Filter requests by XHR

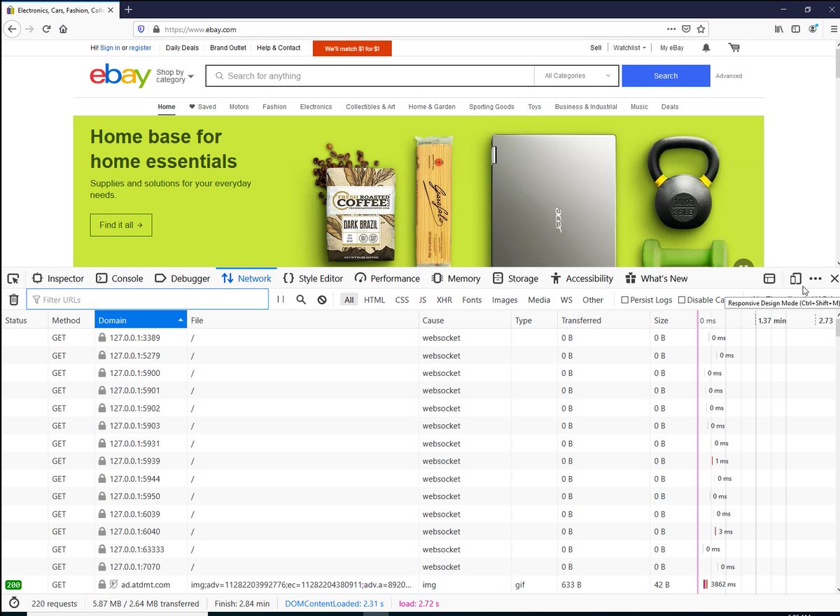[x=444, y=300]
